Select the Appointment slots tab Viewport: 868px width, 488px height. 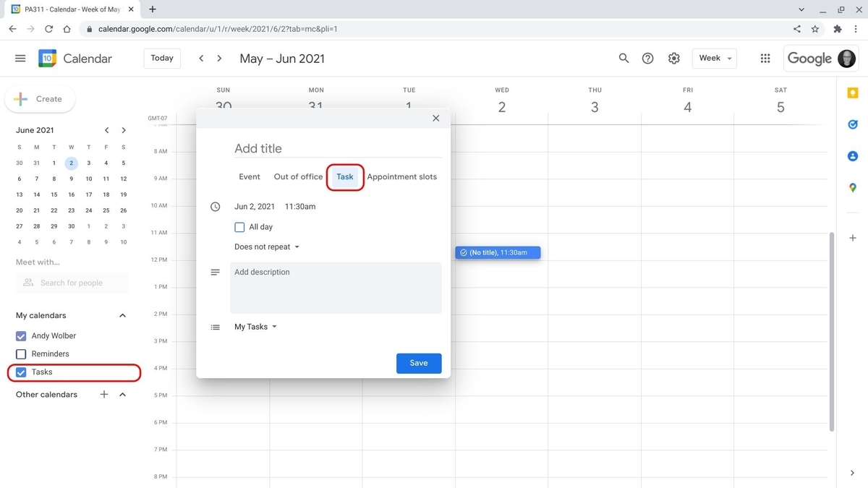(x=402, y=176)
